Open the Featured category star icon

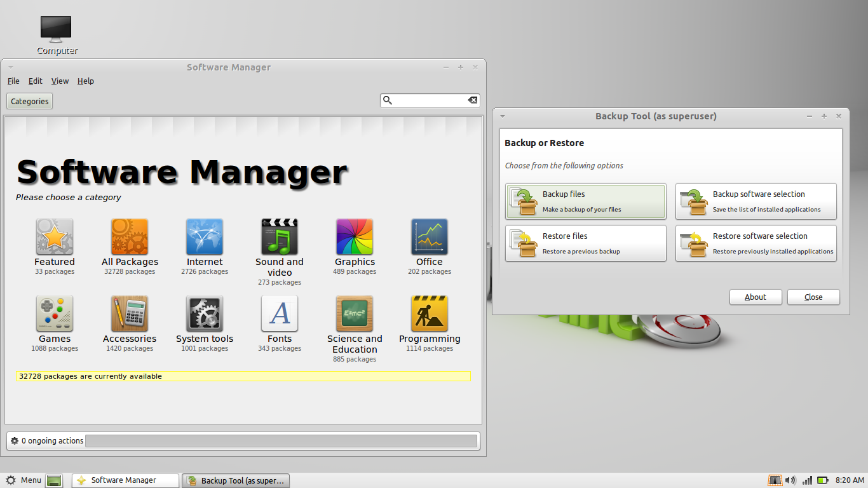click(x=55, y=237)
